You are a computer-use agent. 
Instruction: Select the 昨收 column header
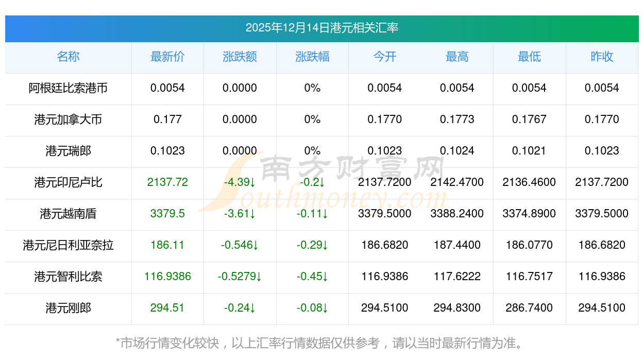tap(602, 57)
